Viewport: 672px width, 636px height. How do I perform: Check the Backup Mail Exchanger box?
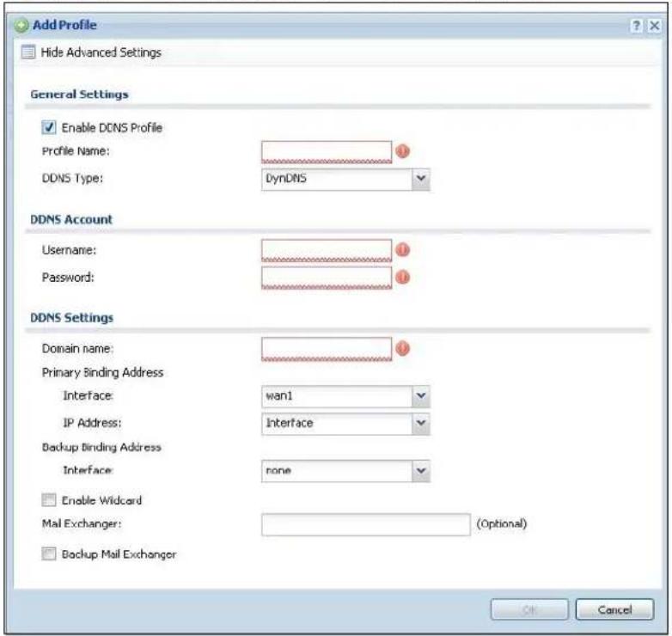[x=49, y=553]
